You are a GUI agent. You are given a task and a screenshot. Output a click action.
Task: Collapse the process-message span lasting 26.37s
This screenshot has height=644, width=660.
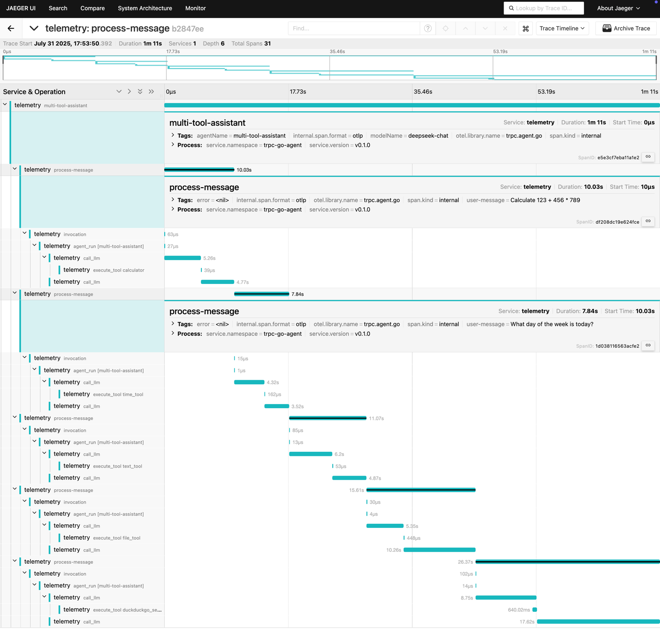tap(15, 561)
